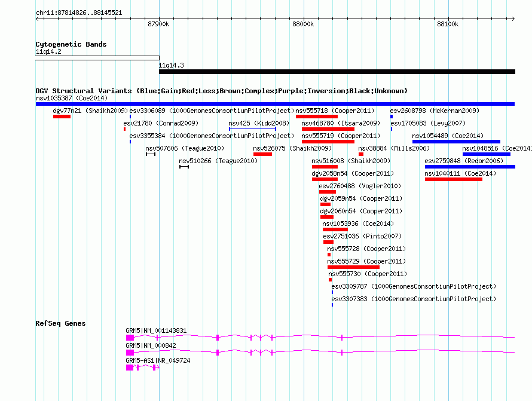Click the 87900k ruler tick label

158,24
